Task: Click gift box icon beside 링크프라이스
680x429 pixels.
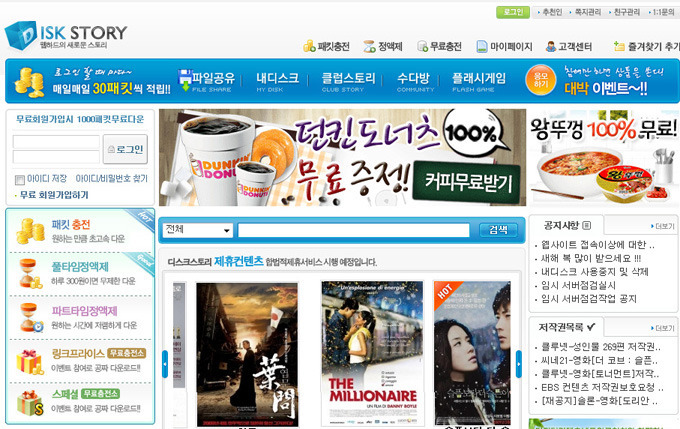Action: click(x=29, y=361)
